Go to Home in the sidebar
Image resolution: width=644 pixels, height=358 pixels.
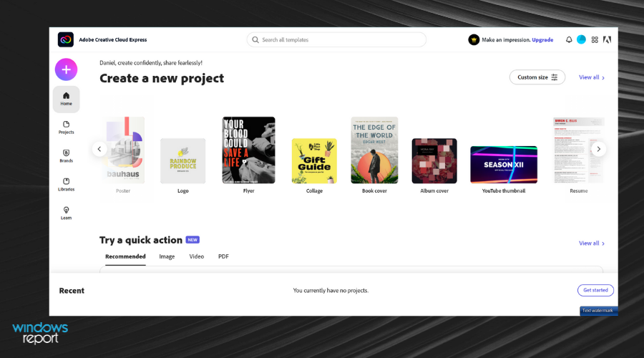pyautogui.click(x=66, y=99)
